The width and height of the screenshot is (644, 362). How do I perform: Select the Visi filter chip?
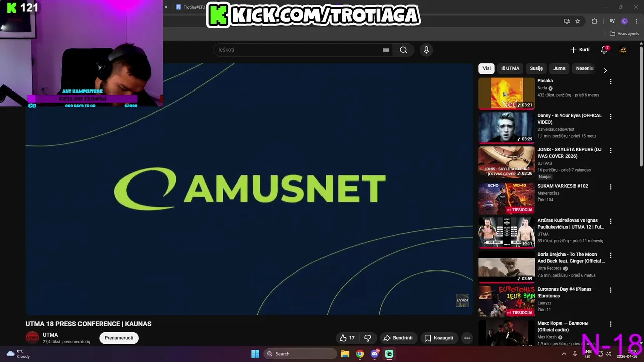487,68
